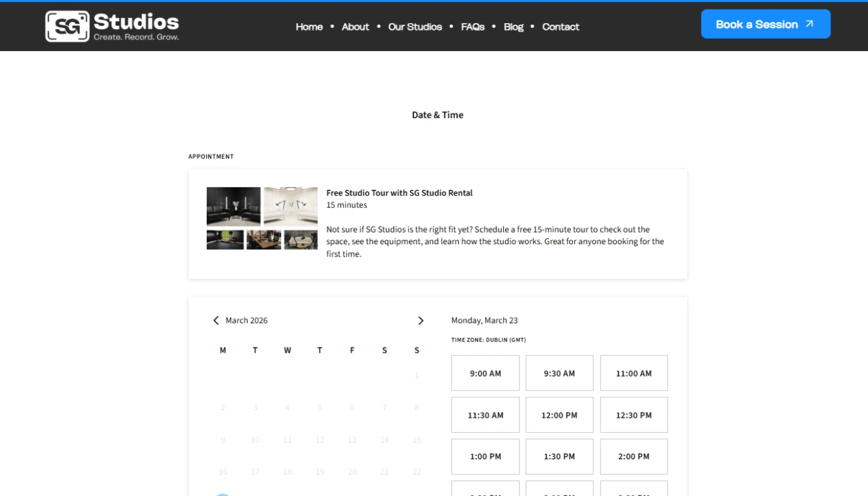Open the Home menu item
This screenshot has width=868, height=496.
309,26
